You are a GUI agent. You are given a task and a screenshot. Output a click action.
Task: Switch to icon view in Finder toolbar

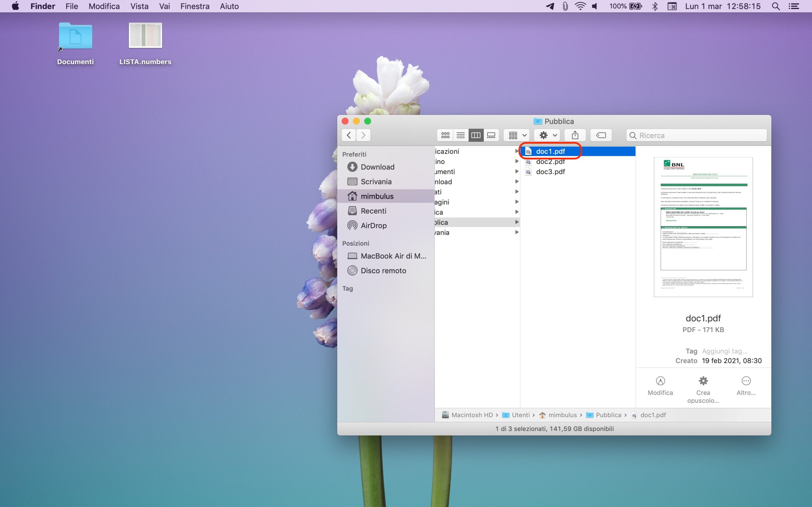point(445,135)
